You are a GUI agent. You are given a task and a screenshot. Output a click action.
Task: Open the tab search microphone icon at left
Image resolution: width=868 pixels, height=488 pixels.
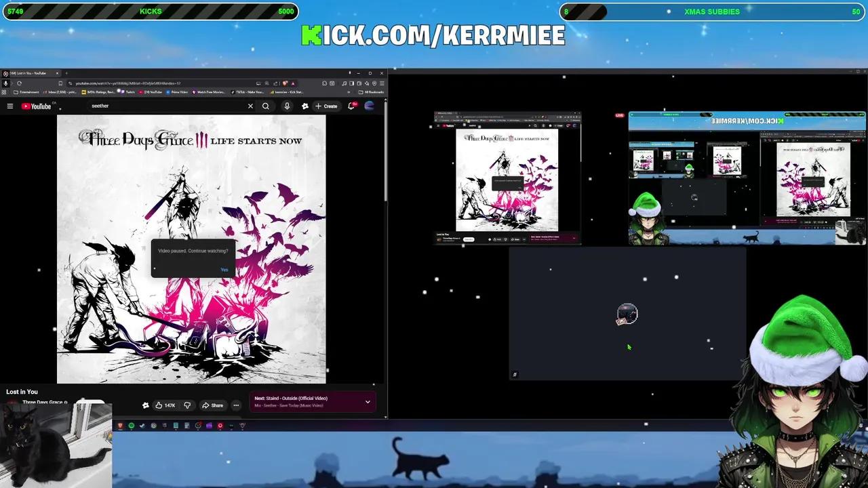click(x=5, y=83)
